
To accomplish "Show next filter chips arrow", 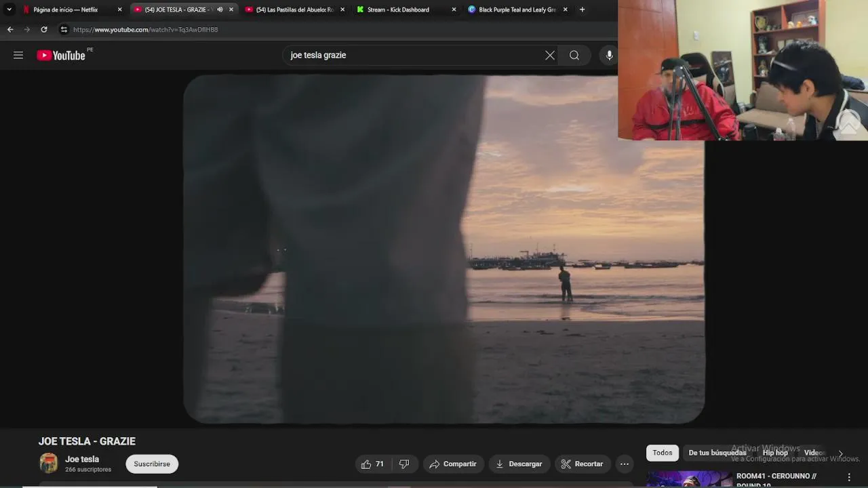I will [840, 453].
